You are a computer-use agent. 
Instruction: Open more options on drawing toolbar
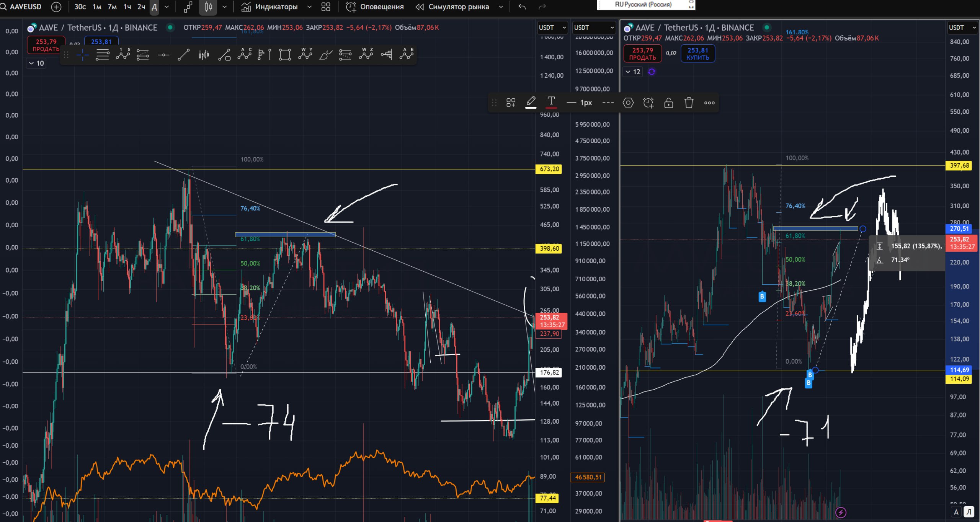[x=709, y=103]
